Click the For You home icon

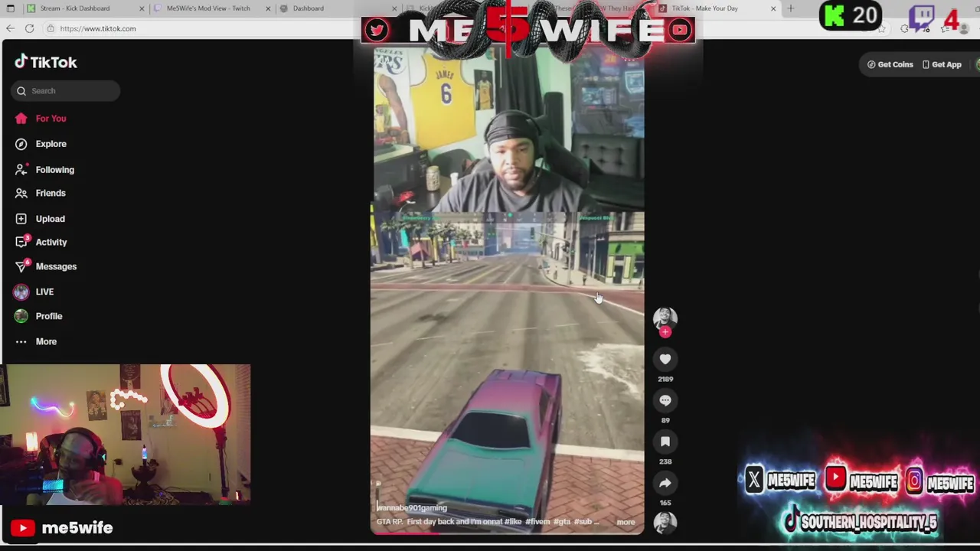pos(21,119)
